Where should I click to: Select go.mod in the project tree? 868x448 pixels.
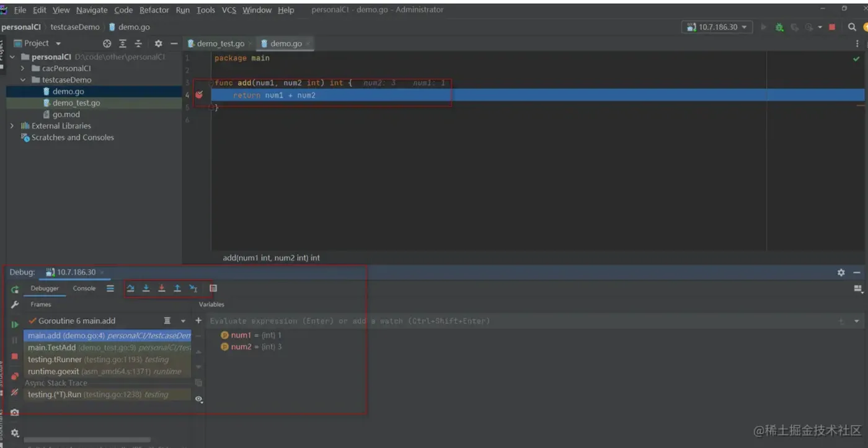pyautogui.click(x=66, y=115)
